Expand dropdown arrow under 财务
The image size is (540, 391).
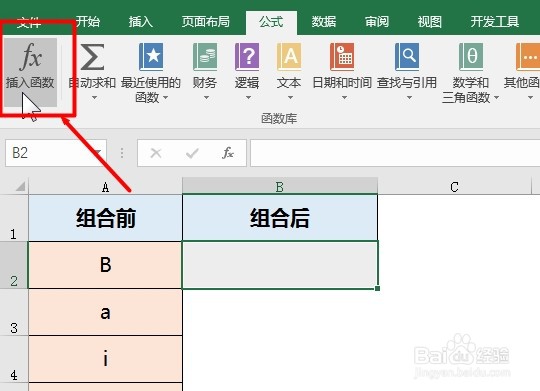[206, 98]
